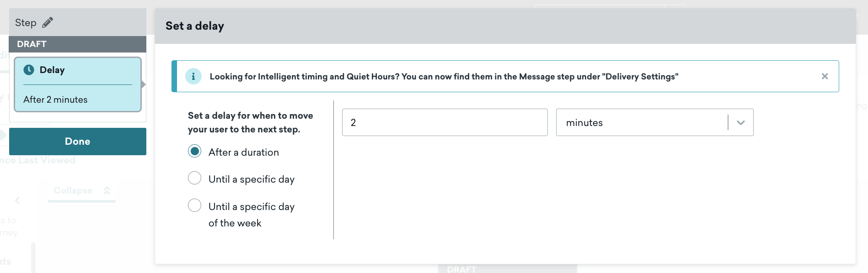Click the DRAFT status header
Screen dimensions: 868x273
[x=78, y=44]
